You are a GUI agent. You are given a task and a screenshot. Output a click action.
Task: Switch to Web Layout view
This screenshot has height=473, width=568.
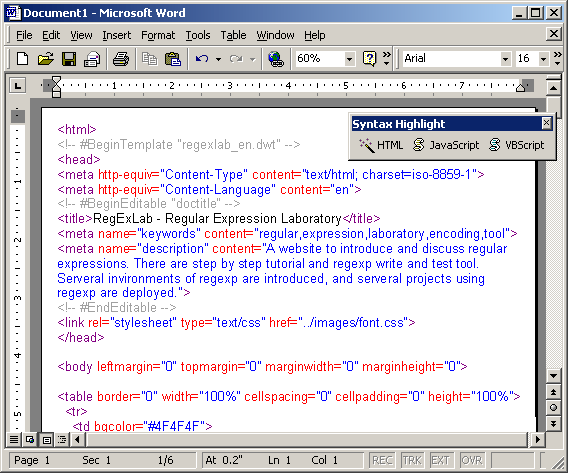(x=30, y=440)
